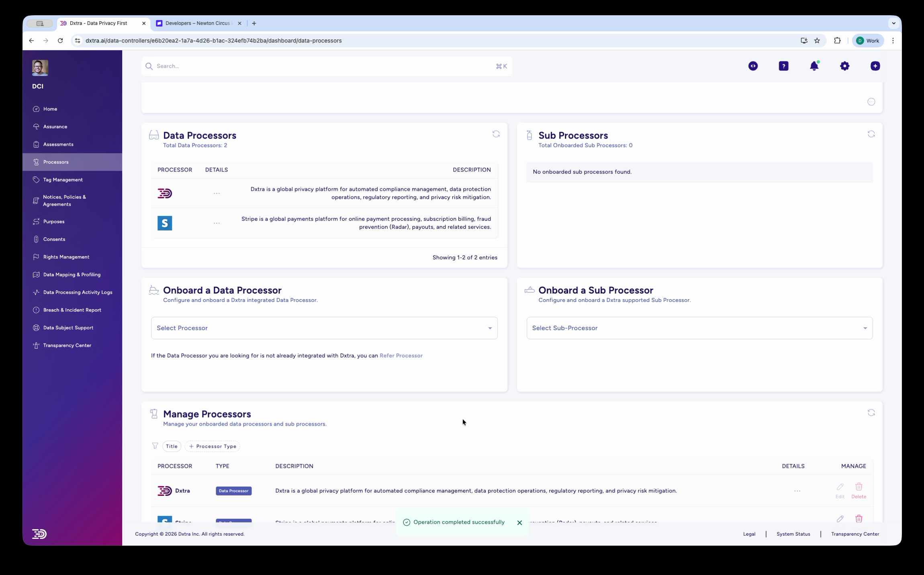Open the help question mark icon
Screen dimensions: 924x575
783,66
